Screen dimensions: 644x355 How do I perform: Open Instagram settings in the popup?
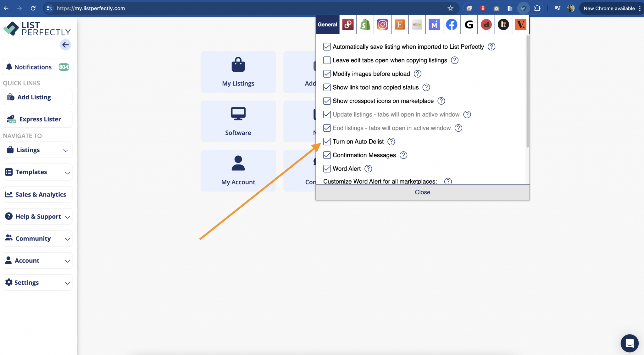382,25
